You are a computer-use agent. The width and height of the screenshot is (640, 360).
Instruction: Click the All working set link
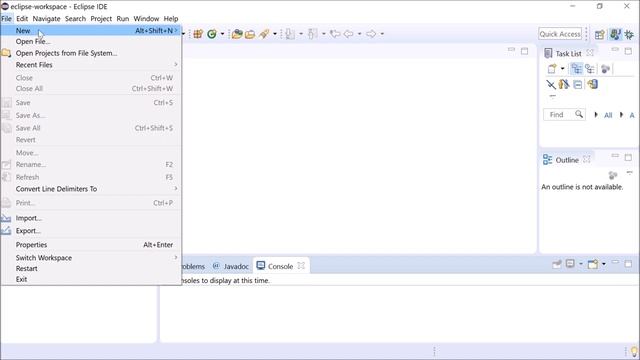click(608, 115)
